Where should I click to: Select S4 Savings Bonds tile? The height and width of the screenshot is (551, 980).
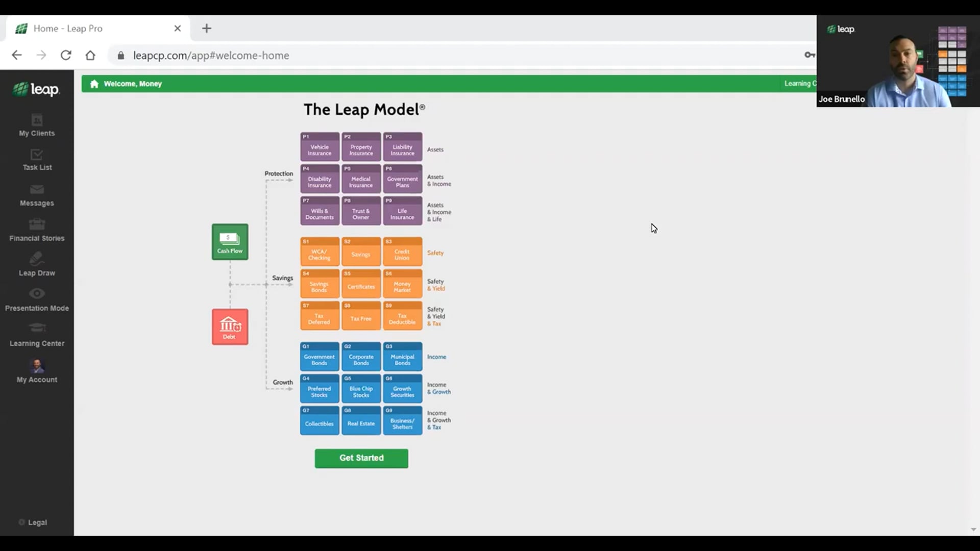click(320, 284)
